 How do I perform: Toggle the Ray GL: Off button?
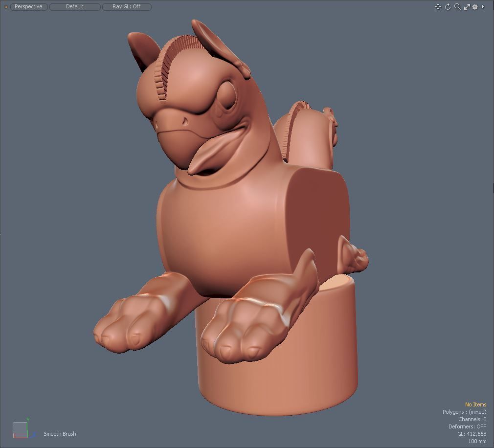tap(127, 7)
